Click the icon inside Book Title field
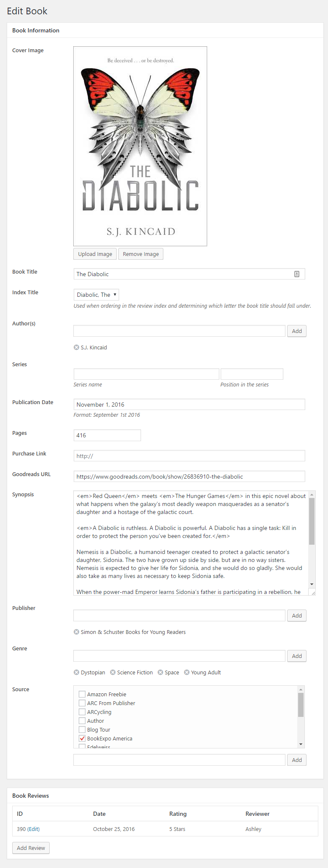This screenshot has width=328, height=868. (x=297, y=274)
